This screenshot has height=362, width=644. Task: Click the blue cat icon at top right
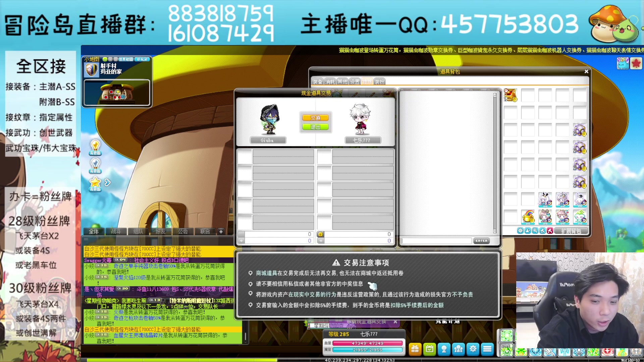[623, 63]
